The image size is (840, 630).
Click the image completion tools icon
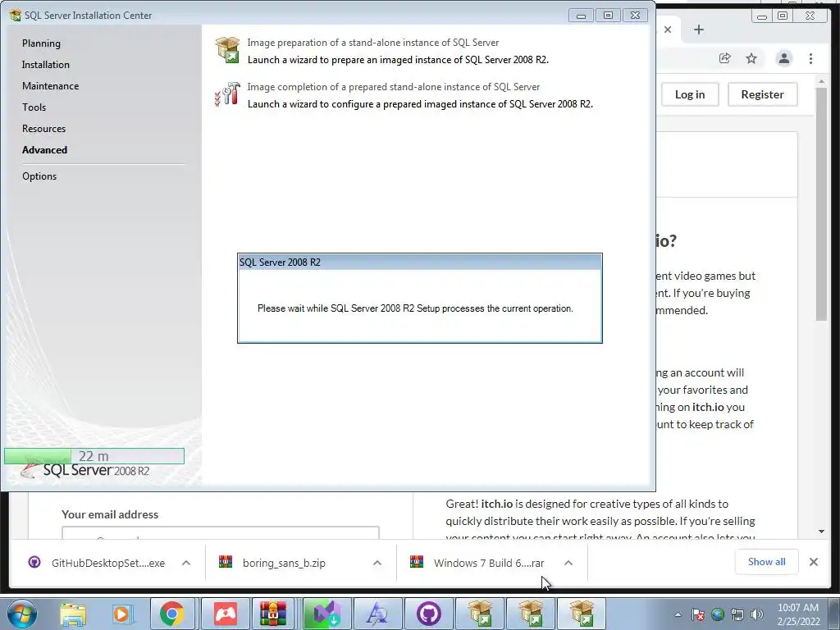228,94
